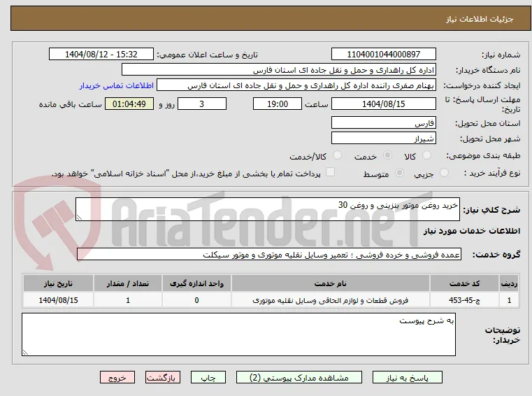Select the خدمت radio option

(x=387, y=155)
